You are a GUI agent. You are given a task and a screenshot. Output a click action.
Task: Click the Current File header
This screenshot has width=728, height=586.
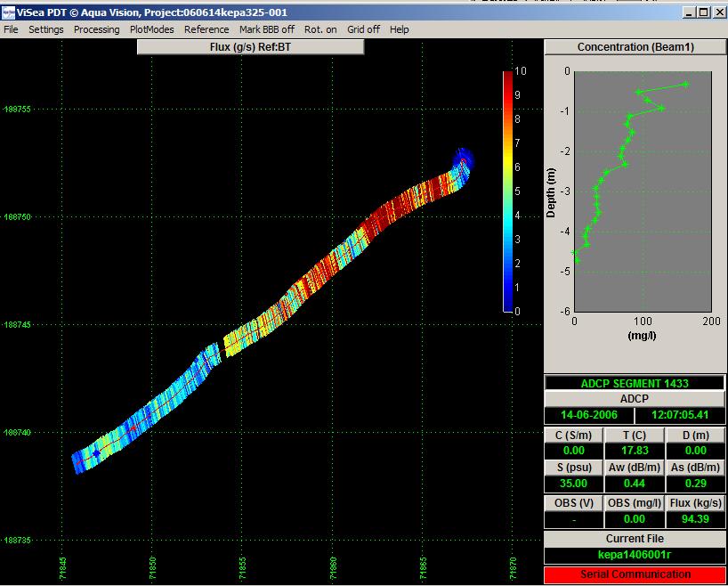click(635, 539)
